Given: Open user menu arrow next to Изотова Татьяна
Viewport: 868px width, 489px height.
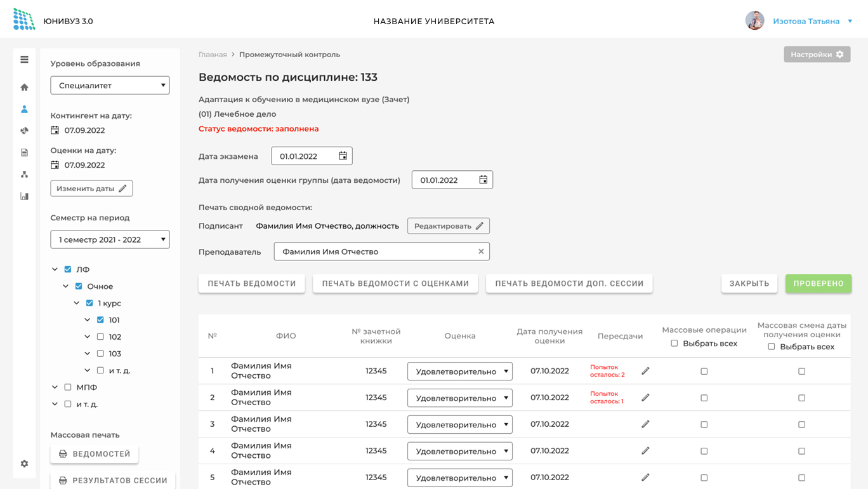Looking at the screenshot, I should [x=850, y=22].
